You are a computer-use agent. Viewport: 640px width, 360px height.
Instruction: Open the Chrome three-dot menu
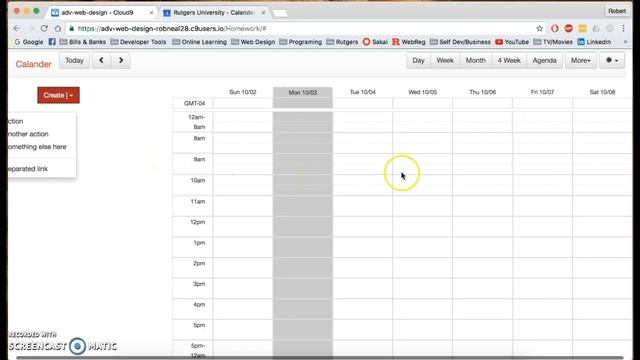(623, 29)
